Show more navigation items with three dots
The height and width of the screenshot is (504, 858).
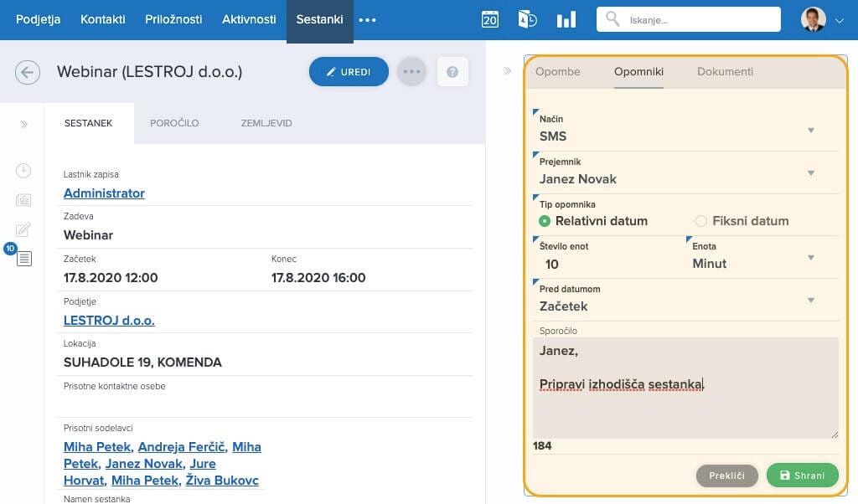(367, 20)
